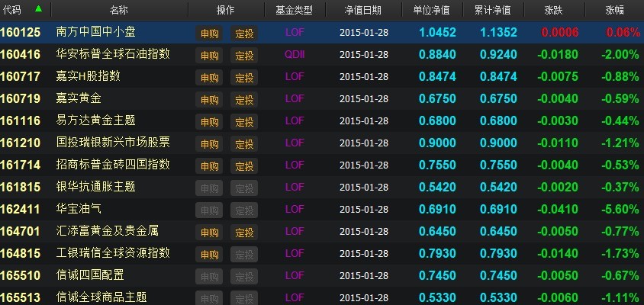Click 定投 for 国投瑞银新兴市场股票
This screenshot has height=305, width=644.
tap(244, 144)
